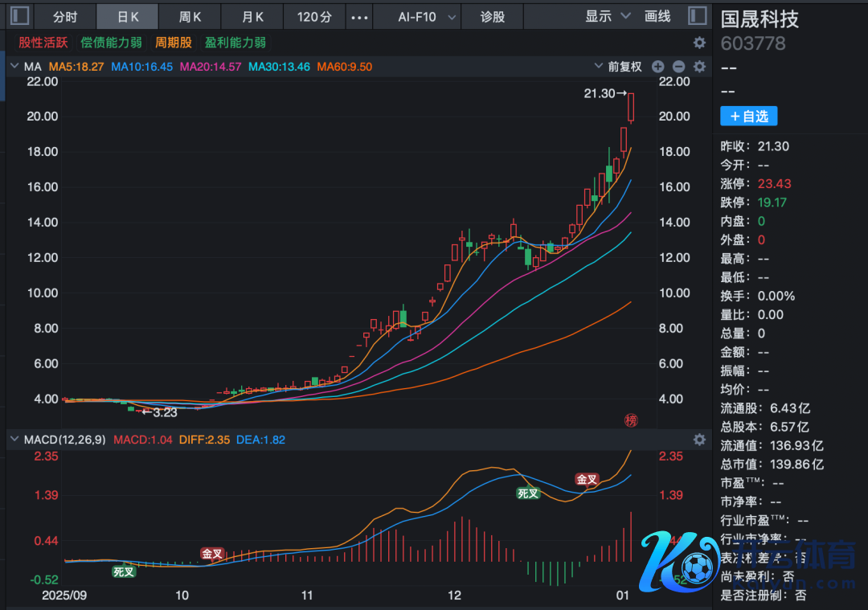Expand the AI-F10 dropdown
This screenshot has height=610, width=868.
[428, 17]
